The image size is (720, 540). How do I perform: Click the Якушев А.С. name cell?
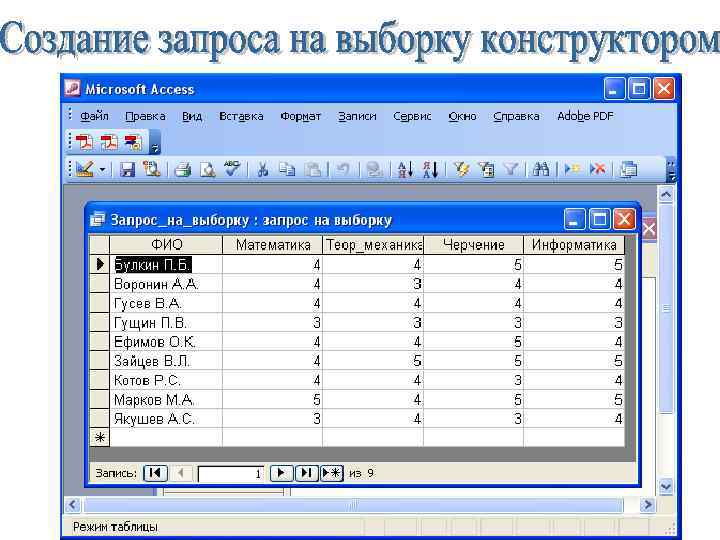(166, 419)
